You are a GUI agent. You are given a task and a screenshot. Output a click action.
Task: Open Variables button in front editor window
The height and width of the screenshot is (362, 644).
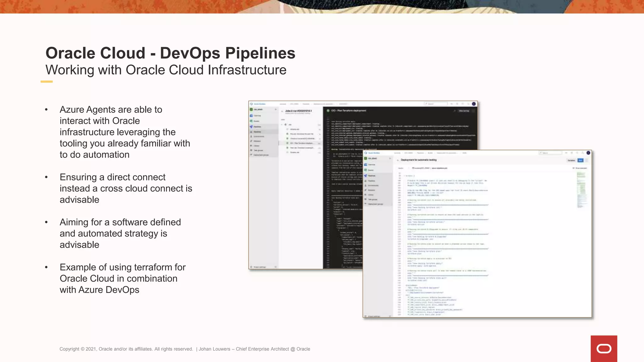tap(571, 160)
